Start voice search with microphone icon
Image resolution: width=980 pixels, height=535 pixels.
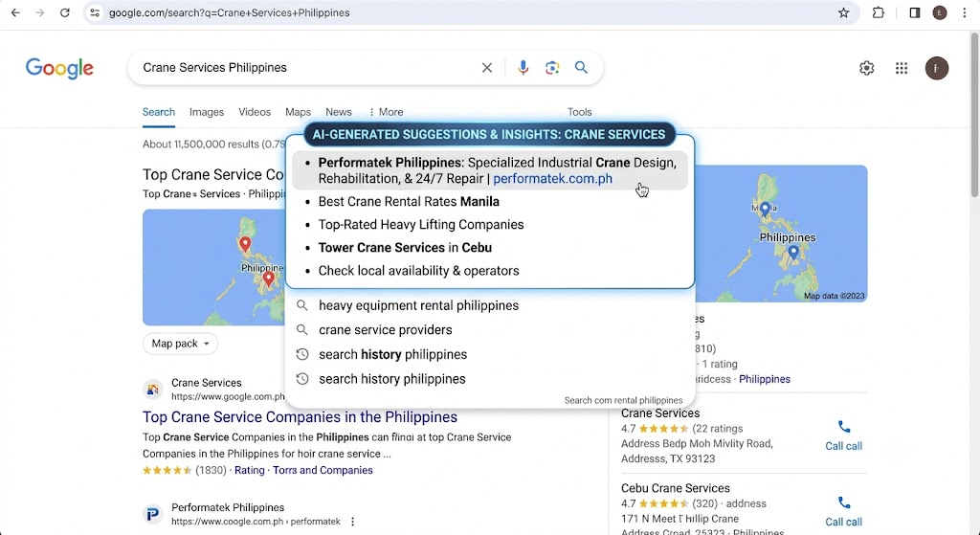[x=523, y=68]
